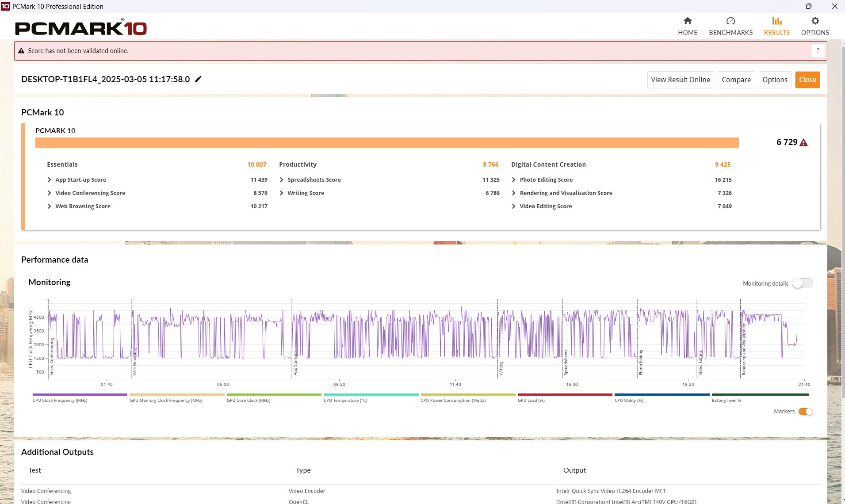Click the orange Close result button
This screenshot has height=504, width=845.
click(807, 80)
